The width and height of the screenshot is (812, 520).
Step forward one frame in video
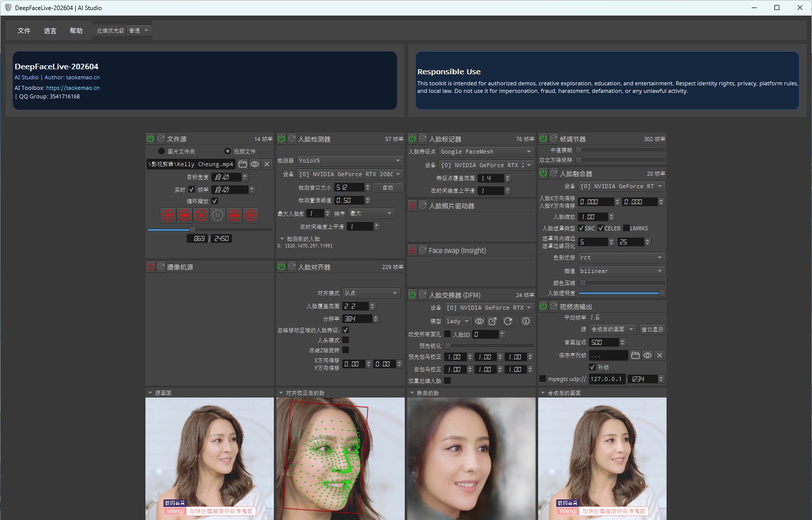234,215
